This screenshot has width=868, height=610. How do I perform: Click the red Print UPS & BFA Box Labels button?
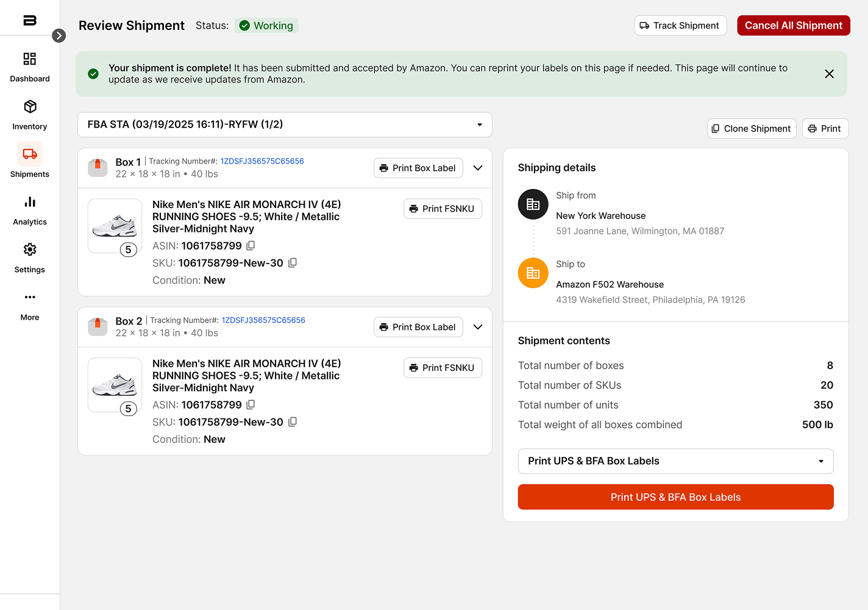(x=675, y=497)
